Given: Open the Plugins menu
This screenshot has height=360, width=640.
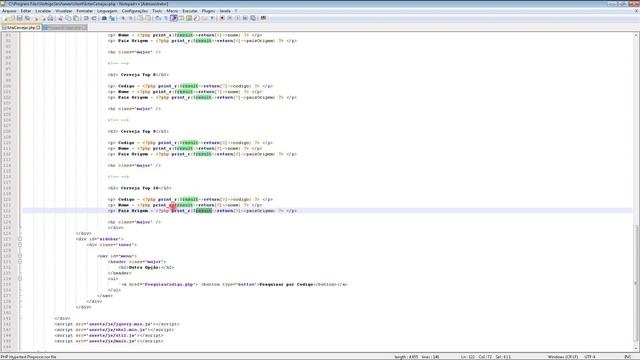Looking at the screenshot, I should pos(208,11).
